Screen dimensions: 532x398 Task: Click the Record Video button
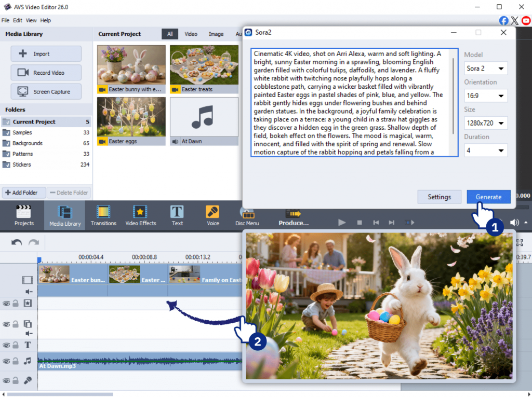[46, 73]
